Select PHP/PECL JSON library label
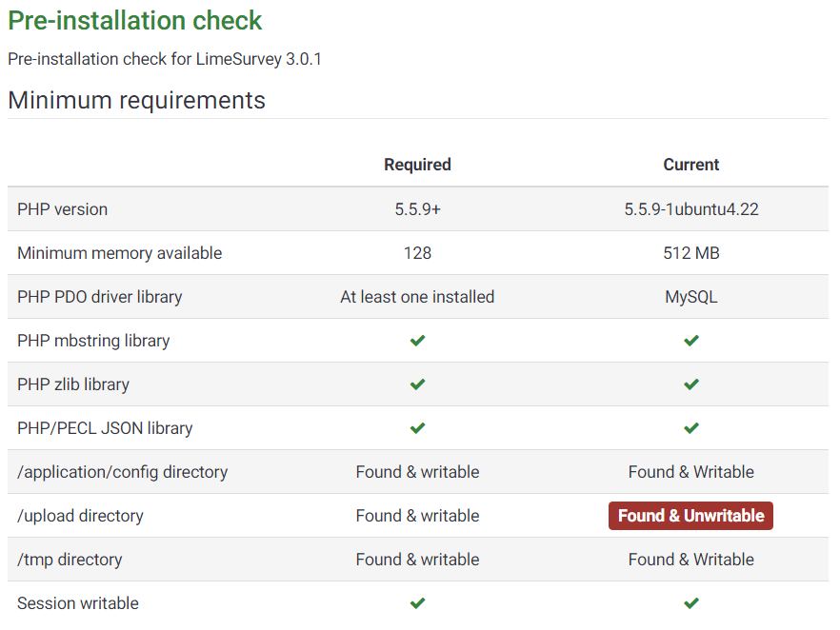The image size is (840, 630). tap(105, 429)
